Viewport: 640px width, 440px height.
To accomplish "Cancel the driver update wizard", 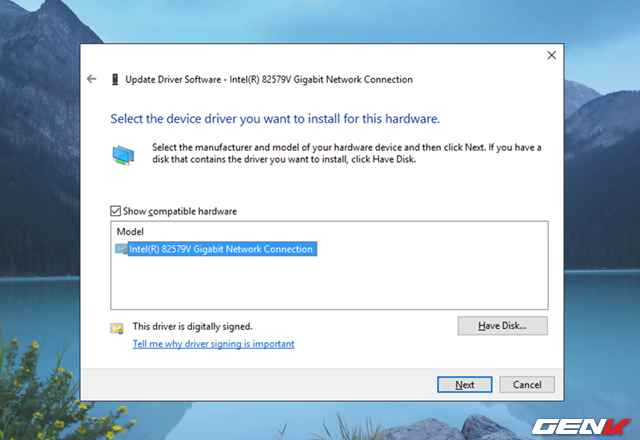I will 526,384.
